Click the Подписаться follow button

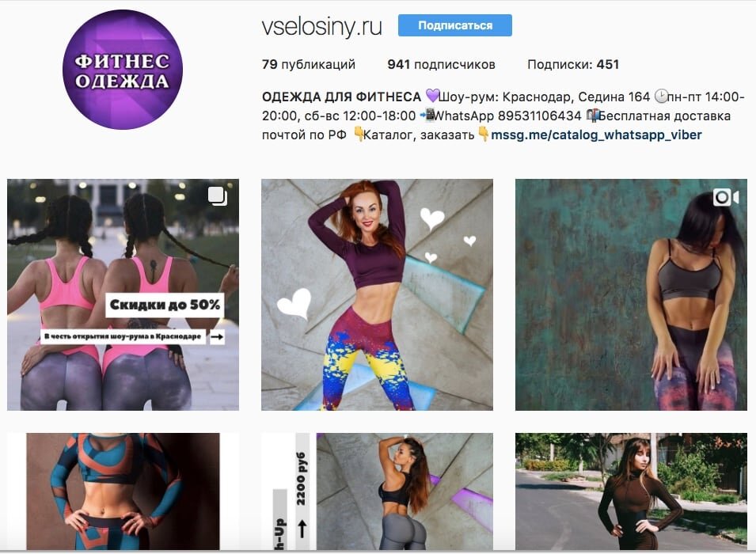454,25
